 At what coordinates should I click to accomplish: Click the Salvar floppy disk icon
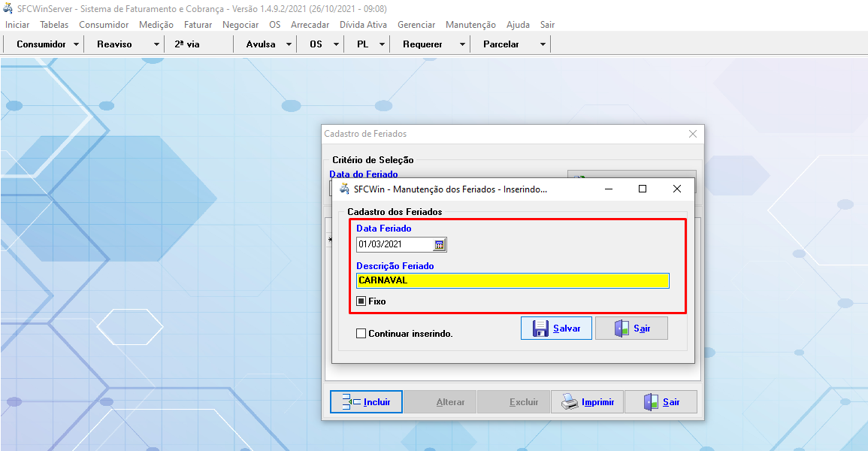540,328
